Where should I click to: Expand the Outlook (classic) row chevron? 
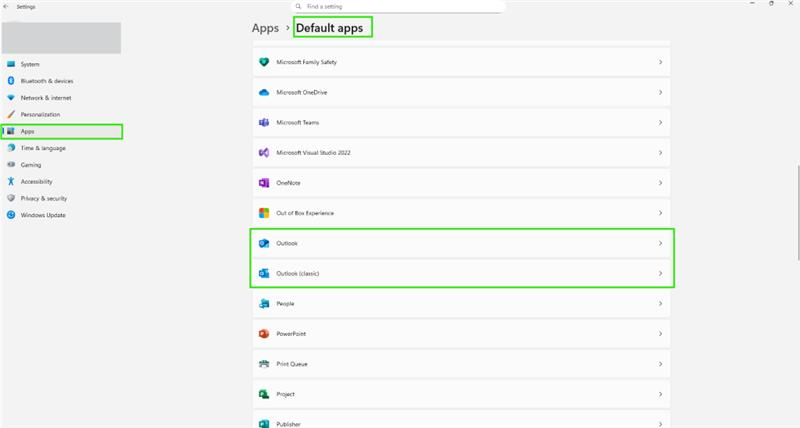pyautogui.click(x=660, y=273)
